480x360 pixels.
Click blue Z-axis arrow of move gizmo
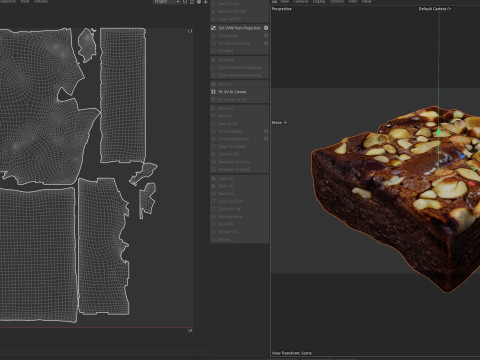click(x=462, y=156)
